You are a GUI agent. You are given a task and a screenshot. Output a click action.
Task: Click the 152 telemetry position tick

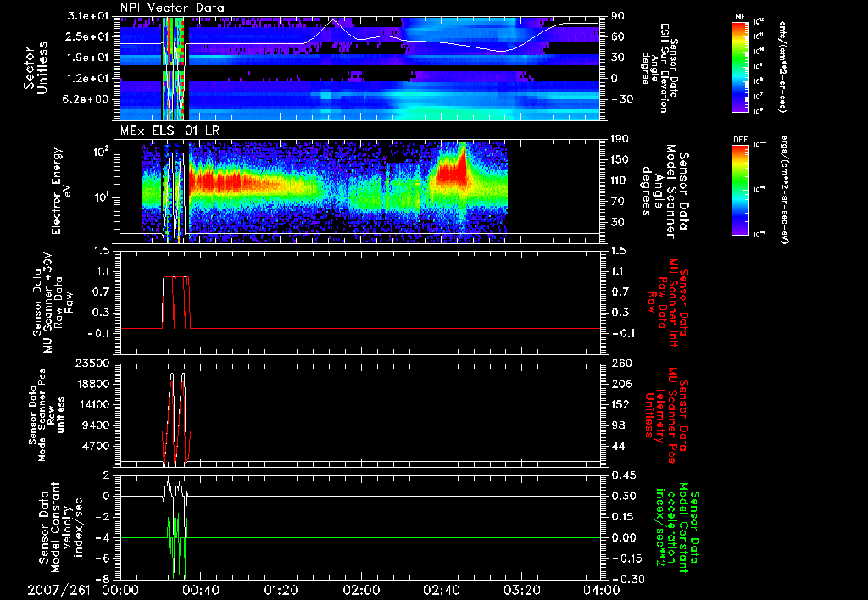(620, 404)
